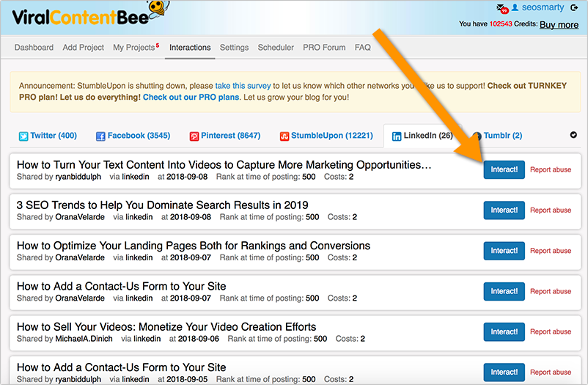Report abuse on Text Content Into Videos post
The height and width of the screenshot is (385, 588).
click(x=551, y=169)
